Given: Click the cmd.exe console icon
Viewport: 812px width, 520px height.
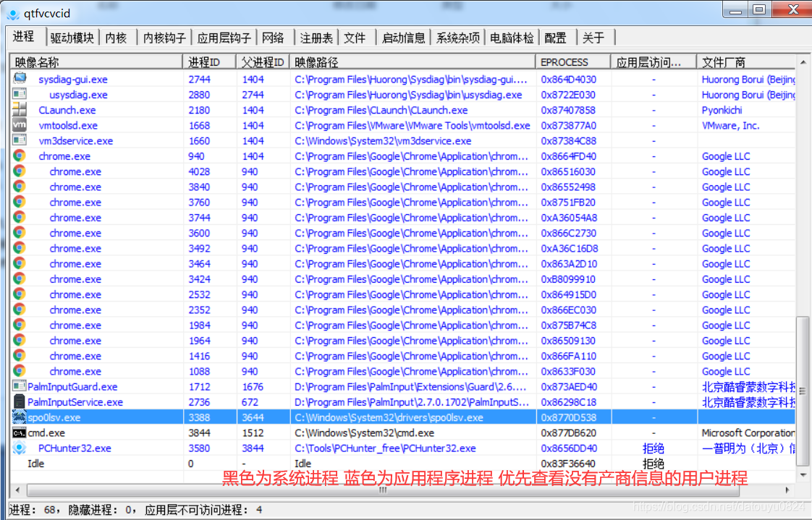Looking at the screenshot, I should coord(20,432).
